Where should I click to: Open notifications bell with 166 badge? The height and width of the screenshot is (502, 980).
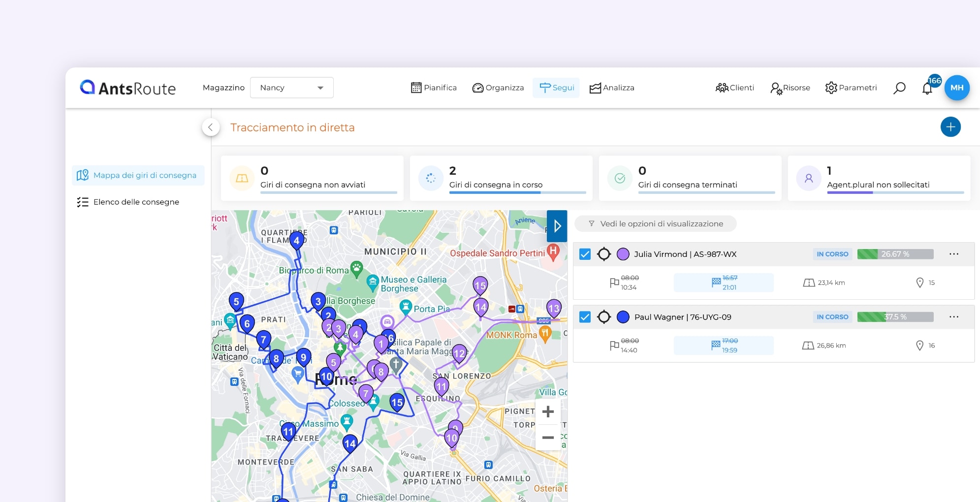pyautogui.click(x=927, y=88)
